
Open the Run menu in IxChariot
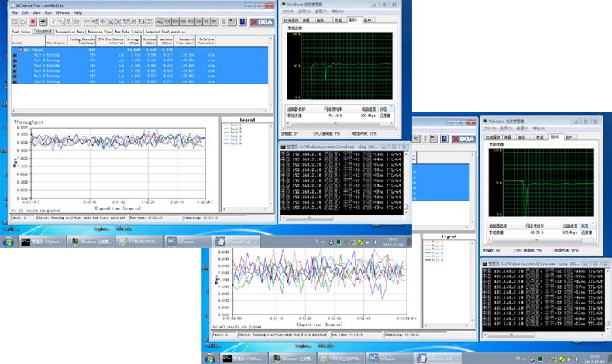pyautogui.click(x=48, y=12)
